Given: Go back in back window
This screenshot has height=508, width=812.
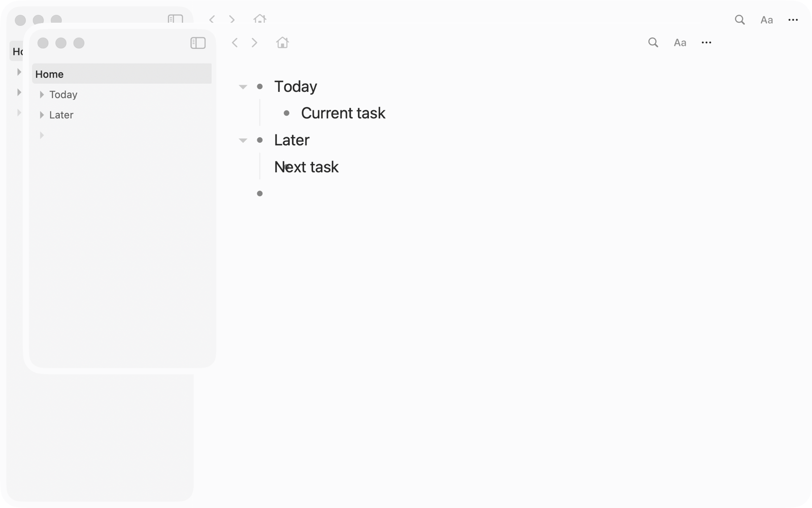Looking at the screenshot, I should click(x=212, y=19).
